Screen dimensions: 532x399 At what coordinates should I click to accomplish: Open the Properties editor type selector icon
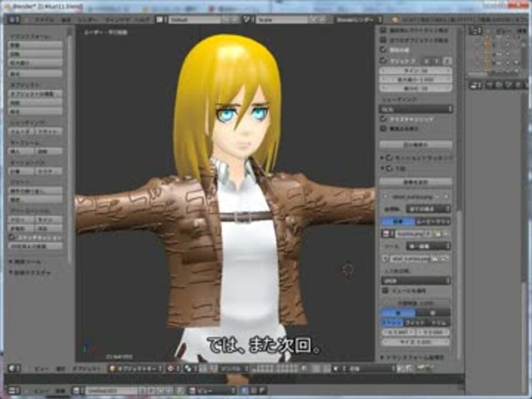(475, 85)
